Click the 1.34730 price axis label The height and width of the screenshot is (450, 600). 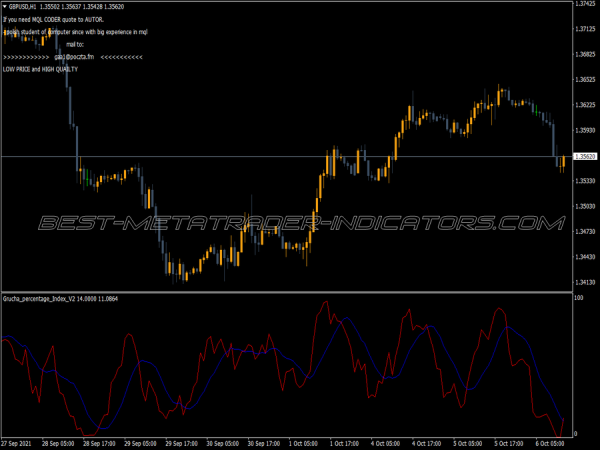585,231
